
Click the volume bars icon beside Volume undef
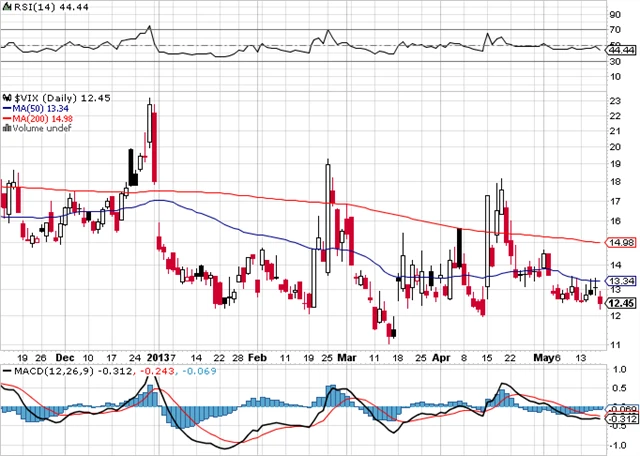point(7,128)
